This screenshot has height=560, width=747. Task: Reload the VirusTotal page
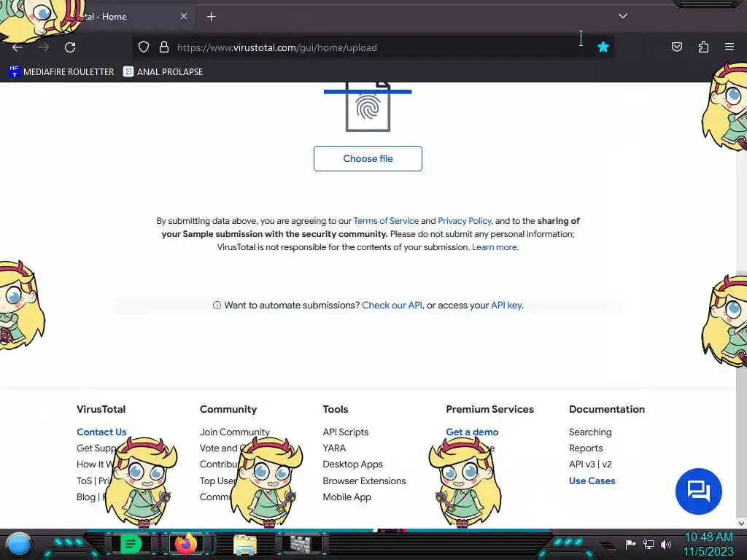tap(70, 47)
